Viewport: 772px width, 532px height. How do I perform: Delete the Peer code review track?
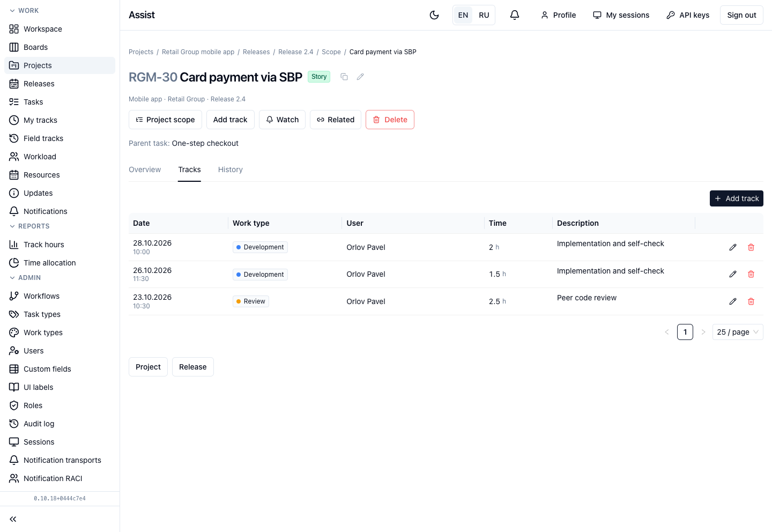(x=751, y=301)
